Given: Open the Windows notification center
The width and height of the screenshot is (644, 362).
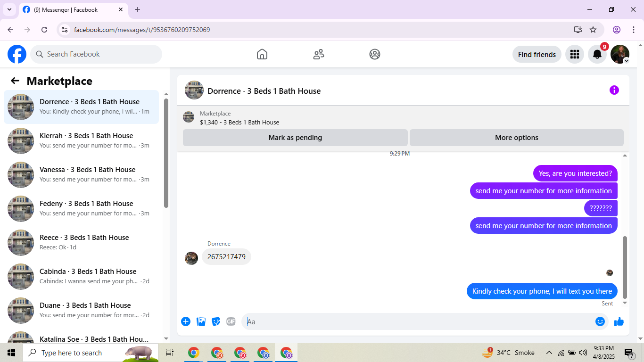Looking at the screenshot, I should (629, 353).
